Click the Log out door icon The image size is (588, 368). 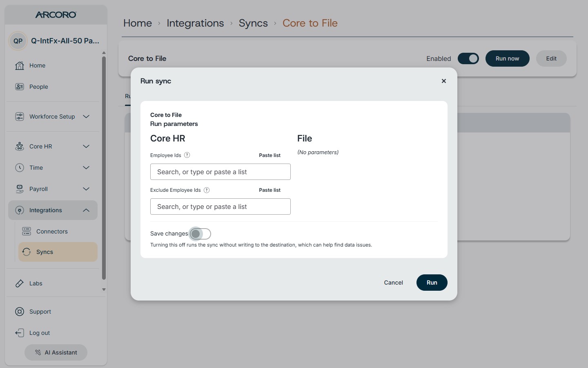click(x=20, y=333)
